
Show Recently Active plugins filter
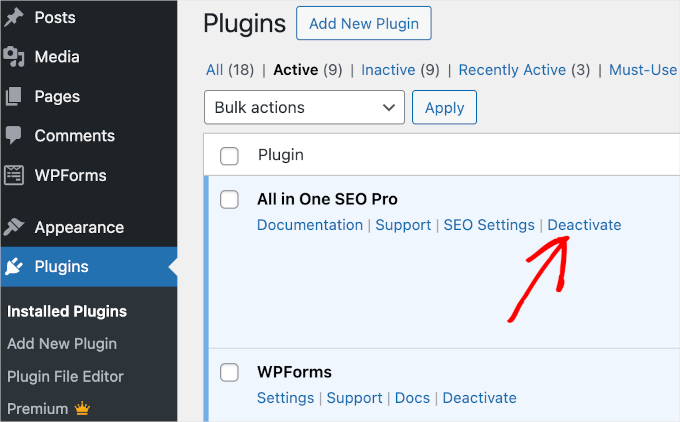[x=525, y=70]
